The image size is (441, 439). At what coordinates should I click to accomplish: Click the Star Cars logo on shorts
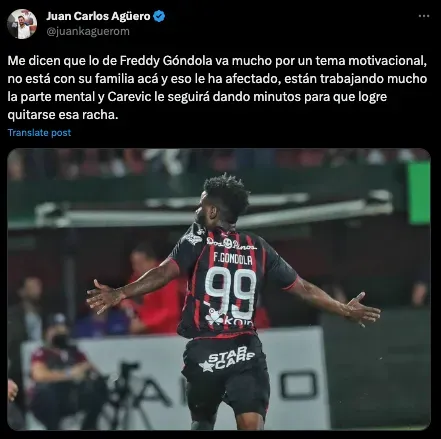point(227,359)
